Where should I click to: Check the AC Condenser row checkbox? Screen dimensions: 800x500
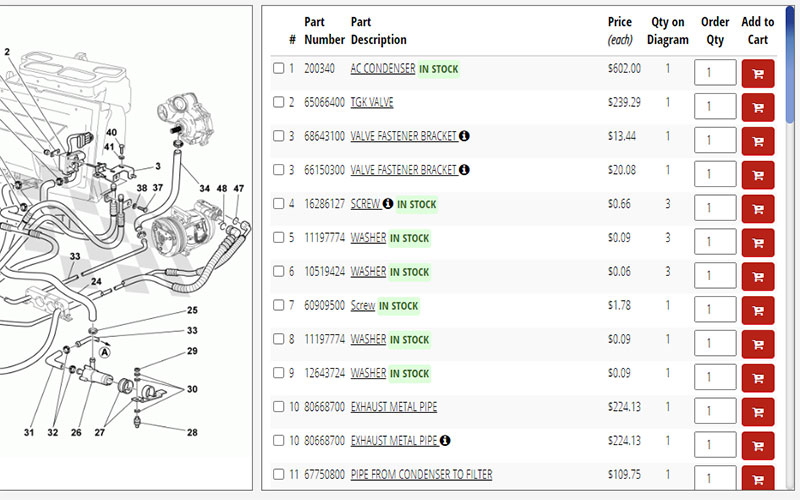coord(279,69)
